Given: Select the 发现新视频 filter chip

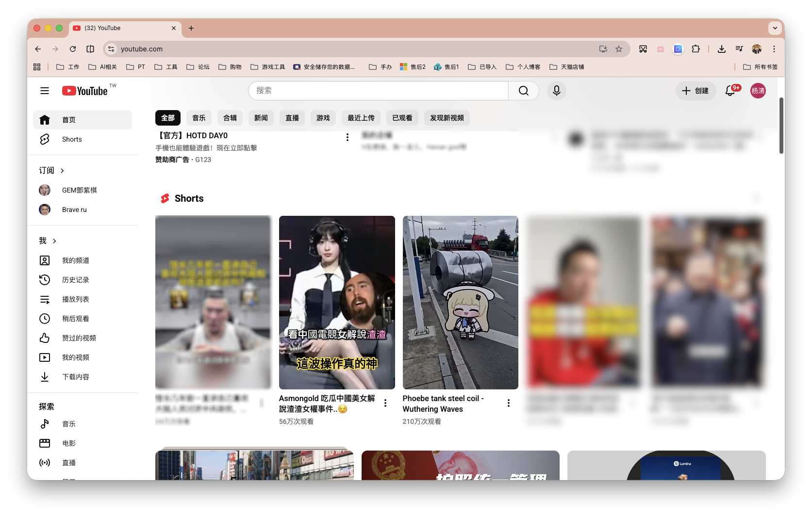Looking at the screenshot, I should pos(447,118).
